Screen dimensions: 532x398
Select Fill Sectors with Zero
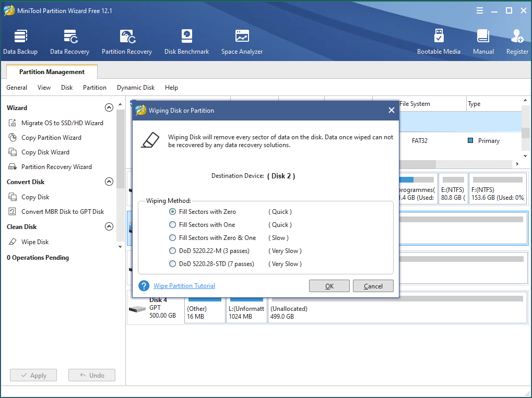pos(172,212)
